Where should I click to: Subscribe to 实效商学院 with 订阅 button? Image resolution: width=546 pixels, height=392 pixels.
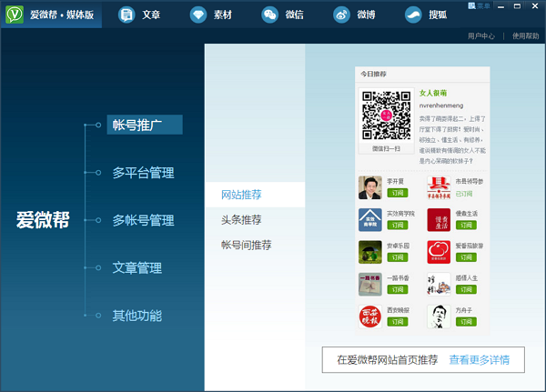tap(398, 226)
